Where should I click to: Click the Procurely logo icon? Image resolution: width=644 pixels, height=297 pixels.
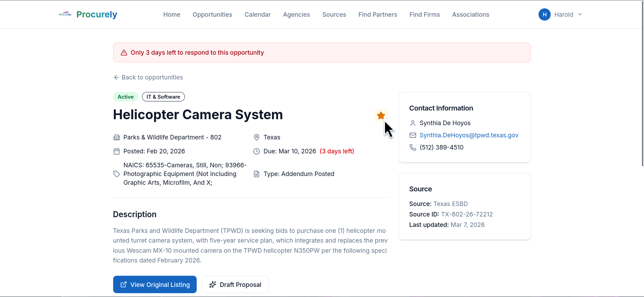point(65,14)
